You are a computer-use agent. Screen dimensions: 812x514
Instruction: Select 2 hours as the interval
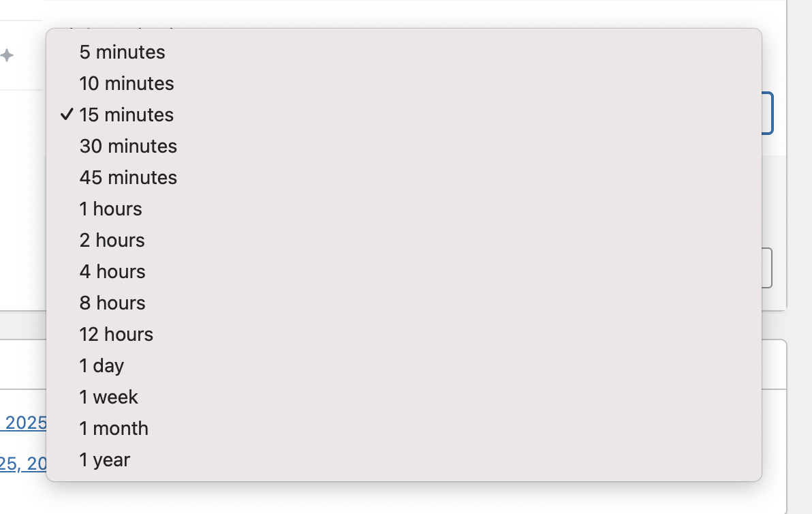coord(112,240)
